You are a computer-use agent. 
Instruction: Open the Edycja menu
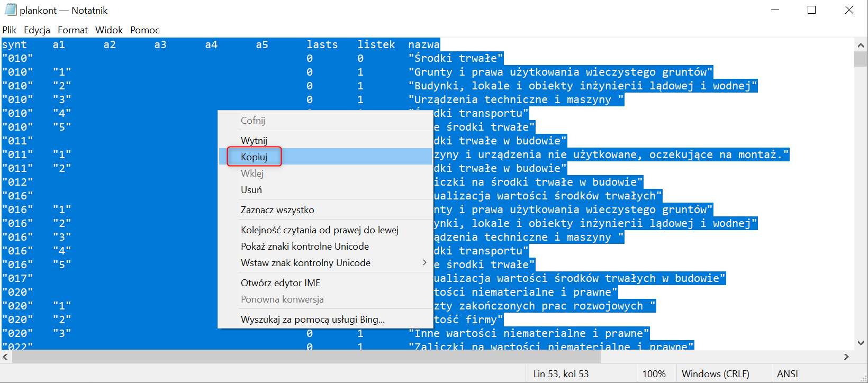37,30
